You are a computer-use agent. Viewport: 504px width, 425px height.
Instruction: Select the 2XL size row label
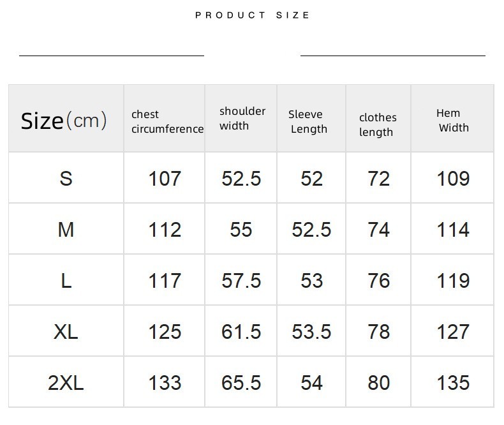(66, 383)
